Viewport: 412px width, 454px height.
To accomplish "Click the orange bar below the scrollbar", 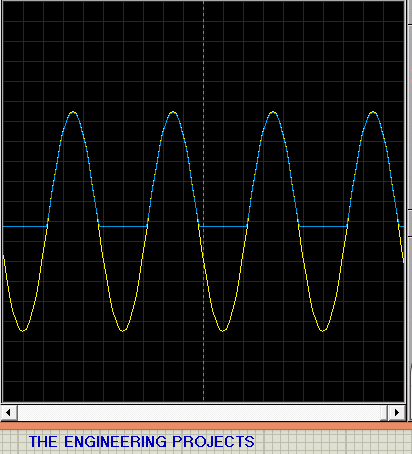I will click(x=206, y=426).
